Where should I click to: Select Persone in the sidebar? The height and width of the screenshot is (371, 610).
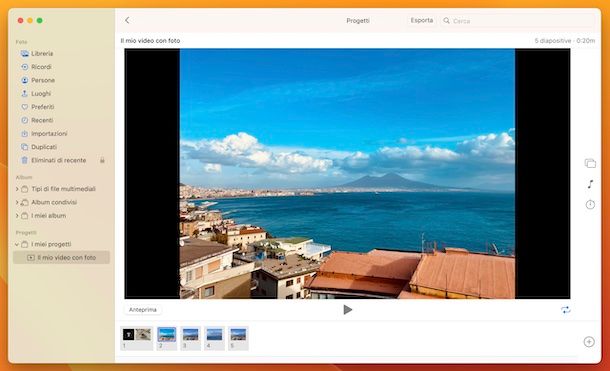(43, 80)
